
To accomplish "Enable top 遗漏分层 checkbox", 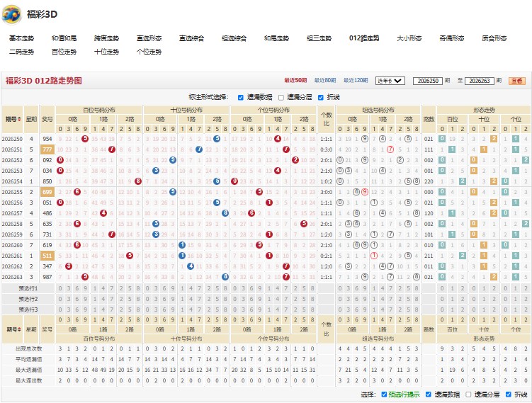I will pyautogui.click(x=281, y=98).
